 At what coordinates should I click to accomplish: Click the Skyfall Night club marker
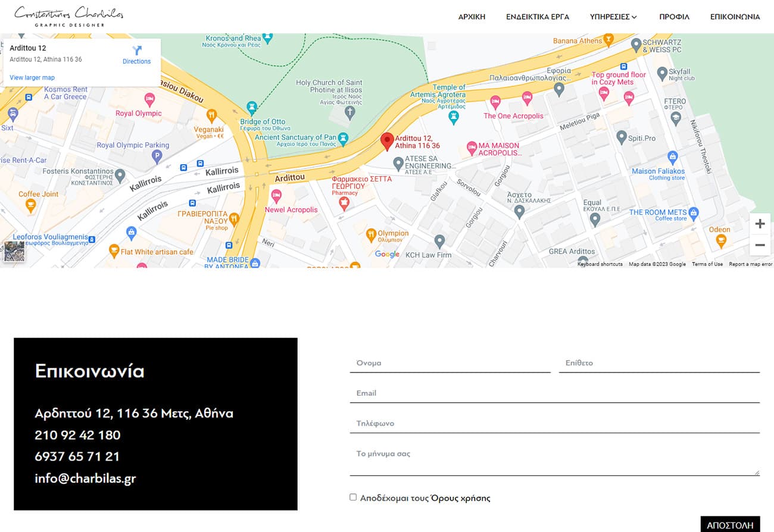coord(661,74)
